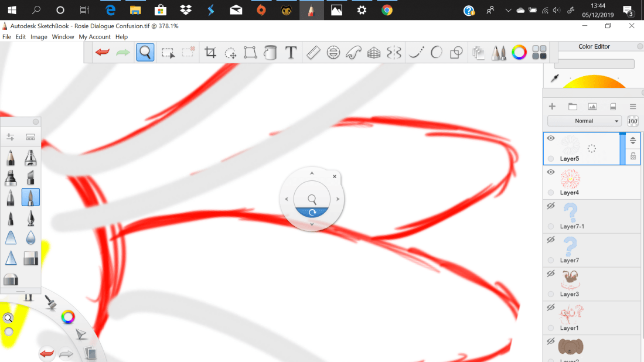Hide Layer5 using its eye icon

tap(550, 138)
